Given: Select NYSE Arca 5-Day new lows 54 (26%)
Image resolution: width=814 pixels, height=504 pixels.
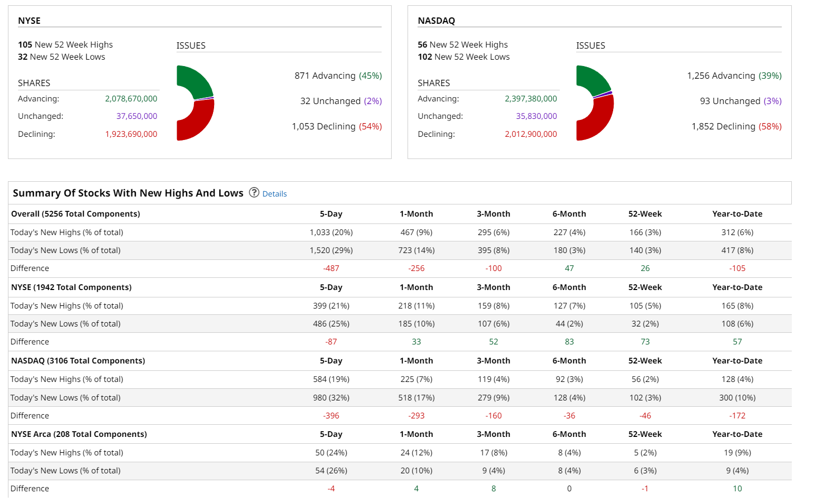Looking at the screenshot, I should click(331, 471).
